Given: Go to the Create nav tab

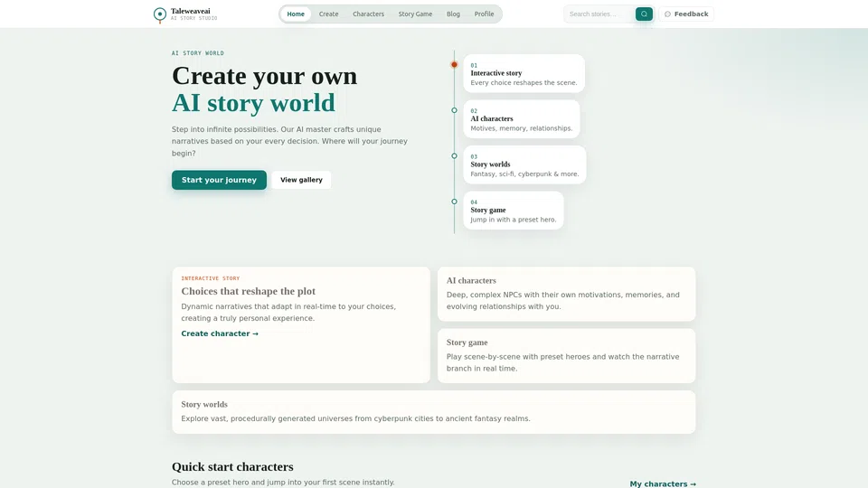Looking at the screenshot, I should point(328,14).
